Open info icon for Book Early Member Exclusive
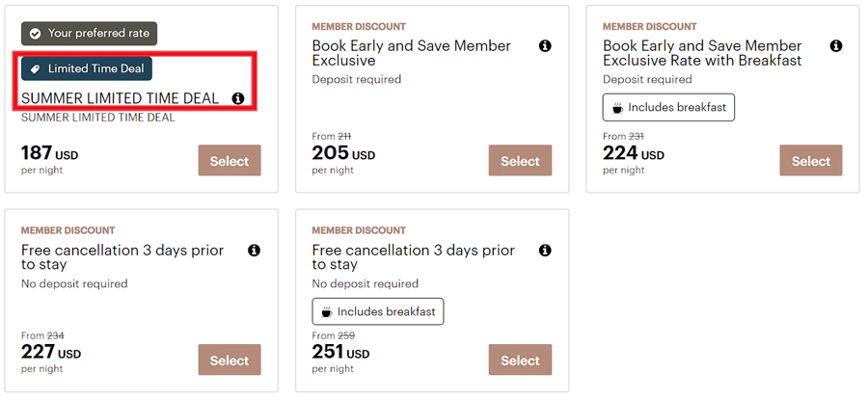This screenshot has width=868, height=400. point(545,46)
